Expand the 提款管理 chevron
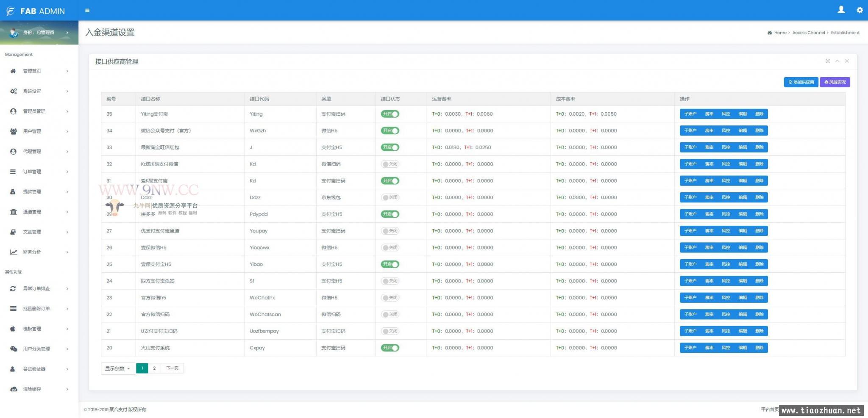 click(67, 192)
